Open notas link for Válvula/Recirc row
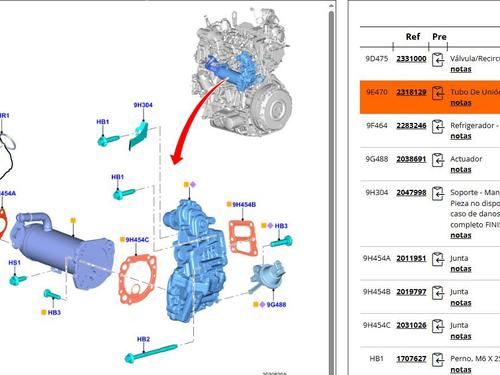 (461, 69)
